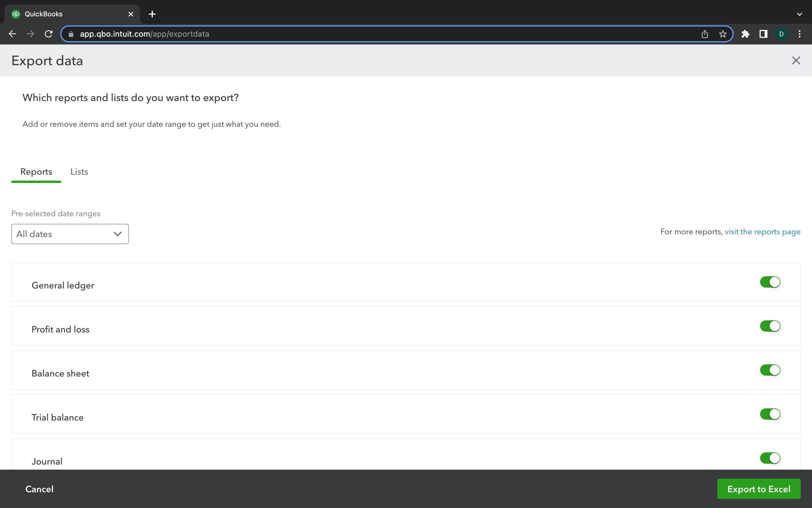Disable the Trial balance toggle
This screenshot has height=508, width=812.
(770, 414)
